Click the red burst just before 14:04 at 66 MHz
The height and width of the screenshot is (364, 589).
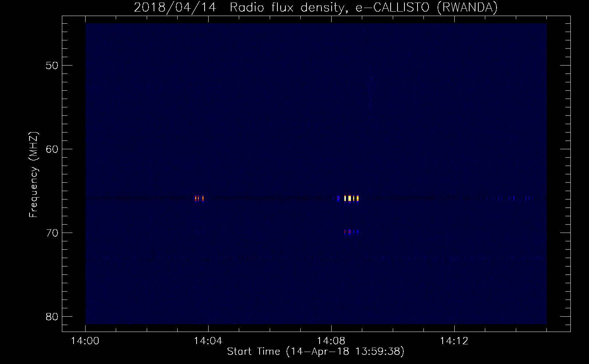tap(199, 198)
